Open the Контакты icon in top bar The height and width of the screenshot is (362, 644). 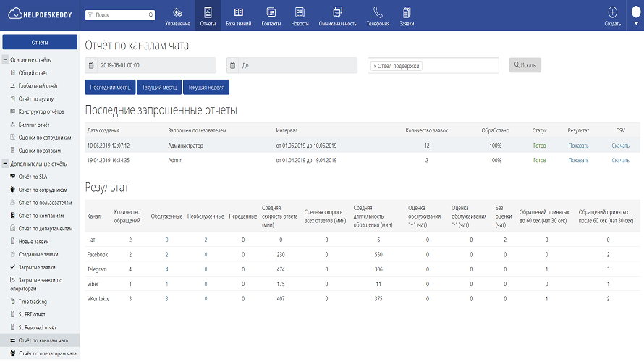271,12
